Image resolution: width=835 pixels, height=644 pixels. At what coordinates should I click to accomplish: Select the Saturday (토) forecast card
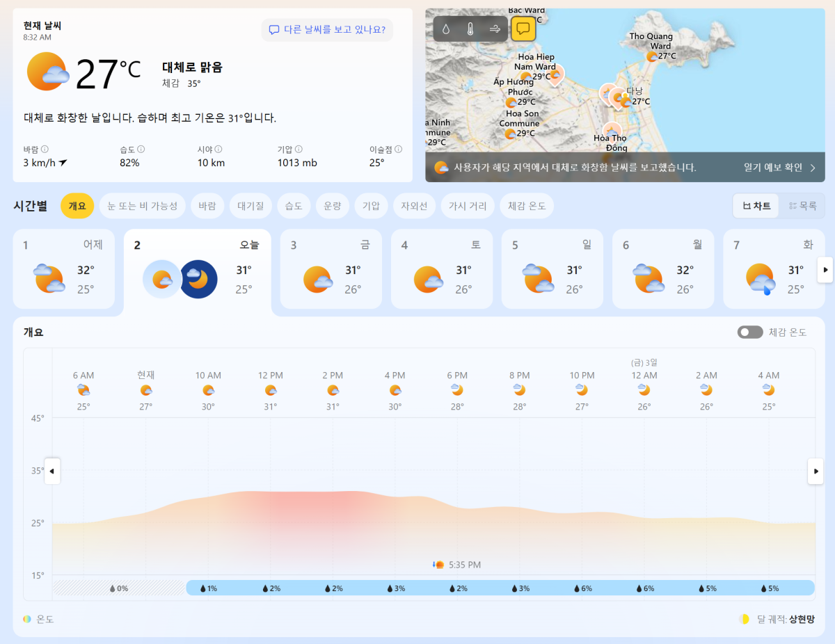pyautogui.click(x=442, y=268)
